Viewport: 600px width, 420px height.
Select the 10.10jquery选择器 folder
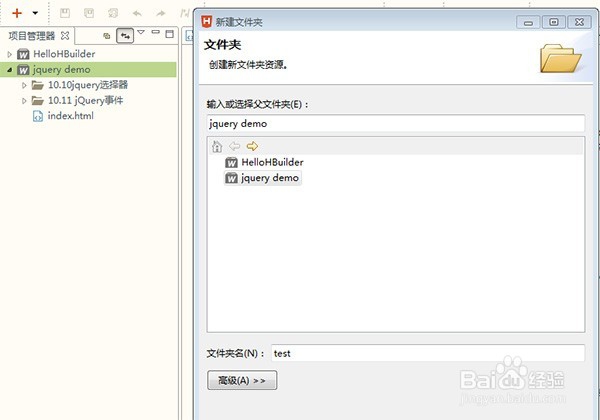click(88, 85)
